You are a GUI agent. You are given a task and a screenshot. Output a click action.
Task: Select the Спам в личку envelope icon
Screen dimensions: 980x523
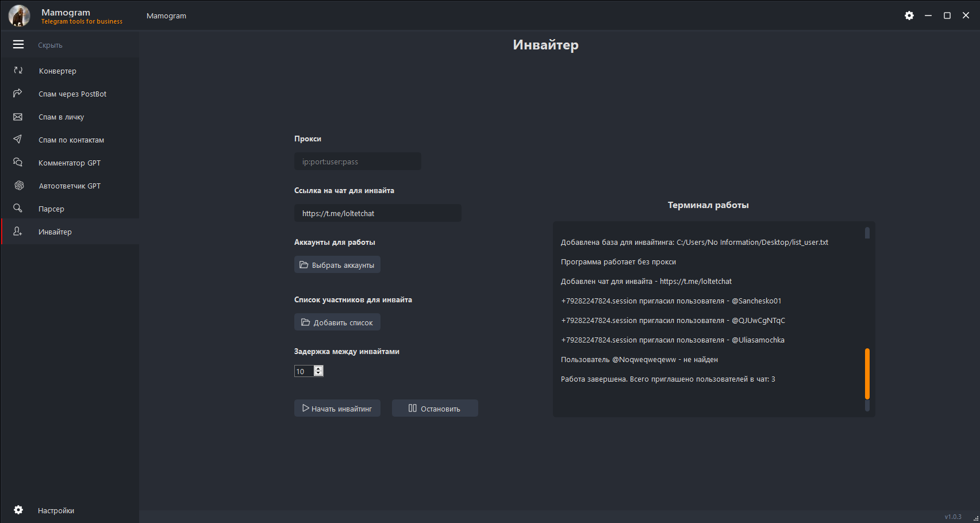(18, 117)
